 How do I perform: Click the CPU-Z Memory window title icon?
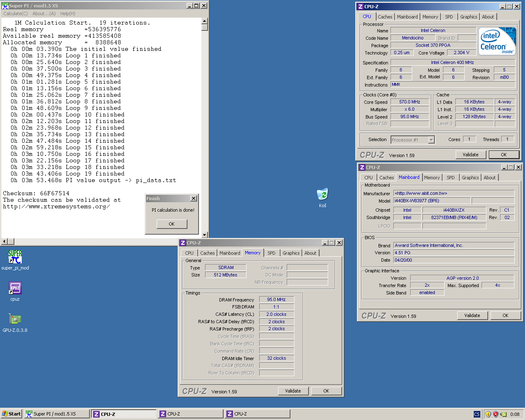(183, 243)
